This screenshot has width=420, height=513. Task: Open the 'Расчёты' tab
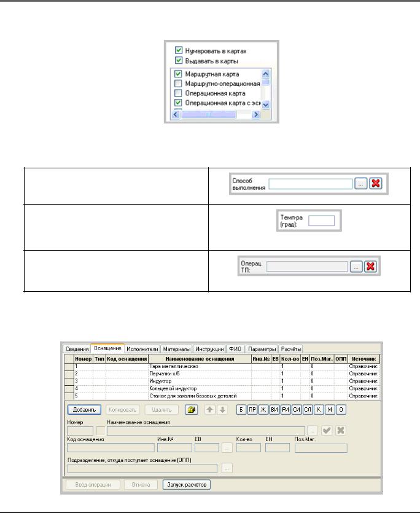(x=291, y=349)
